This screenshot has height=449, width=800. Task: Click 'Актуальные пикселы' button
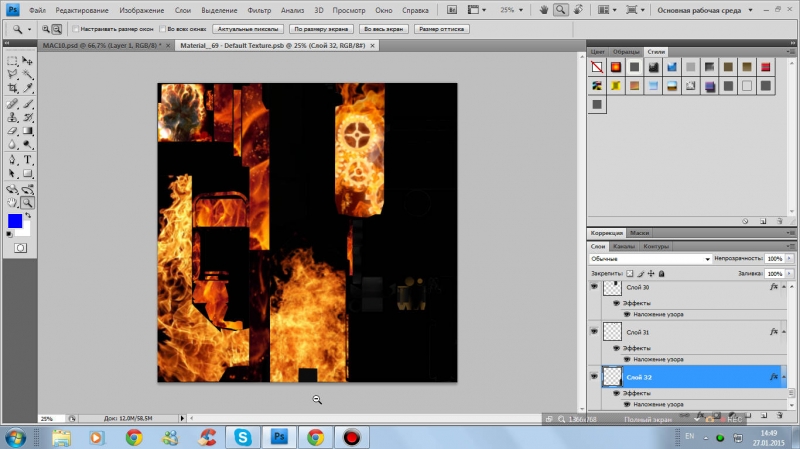tap(248, 29)
